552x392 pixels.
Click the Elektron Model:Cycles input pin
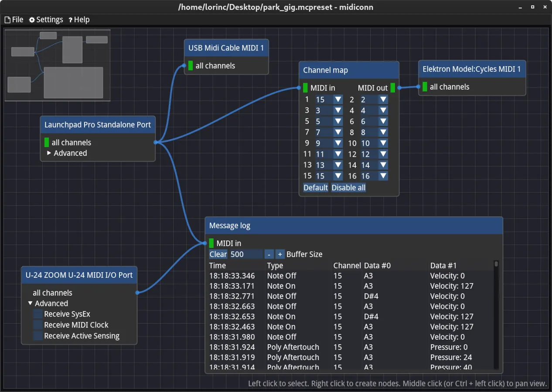(x=419, y=87)
